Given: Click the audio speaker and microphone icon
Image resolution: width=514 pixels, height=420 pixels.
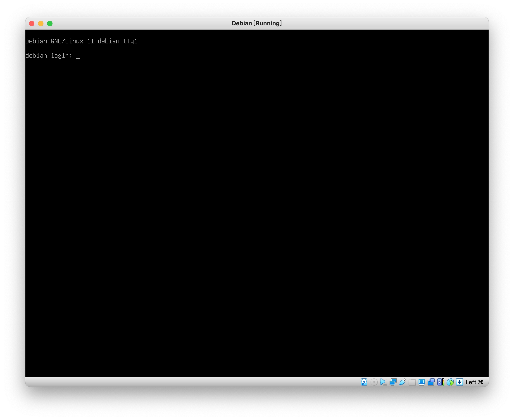Looking at the screenshot, I should pos(383,382).
